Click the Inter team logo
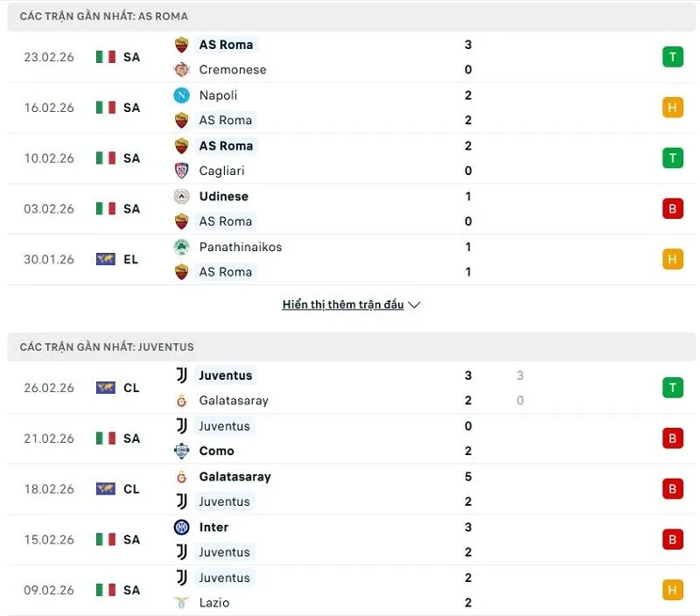 point(182,527)
